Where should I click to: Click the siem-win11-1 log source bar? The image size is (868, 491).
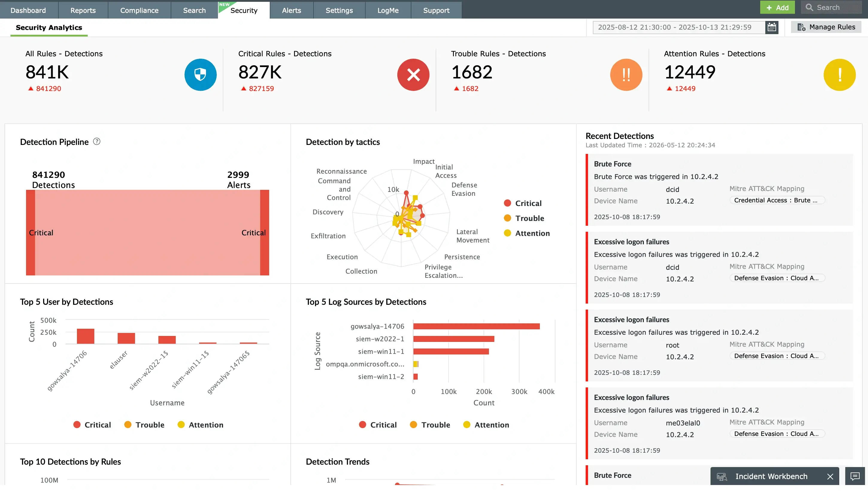coord(451,352)
